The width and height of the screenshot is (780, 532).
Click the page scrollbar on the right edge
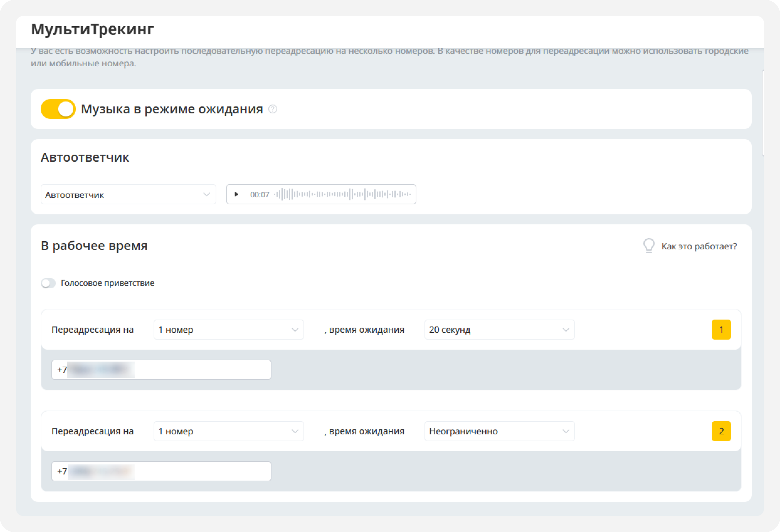coord(763,113)
